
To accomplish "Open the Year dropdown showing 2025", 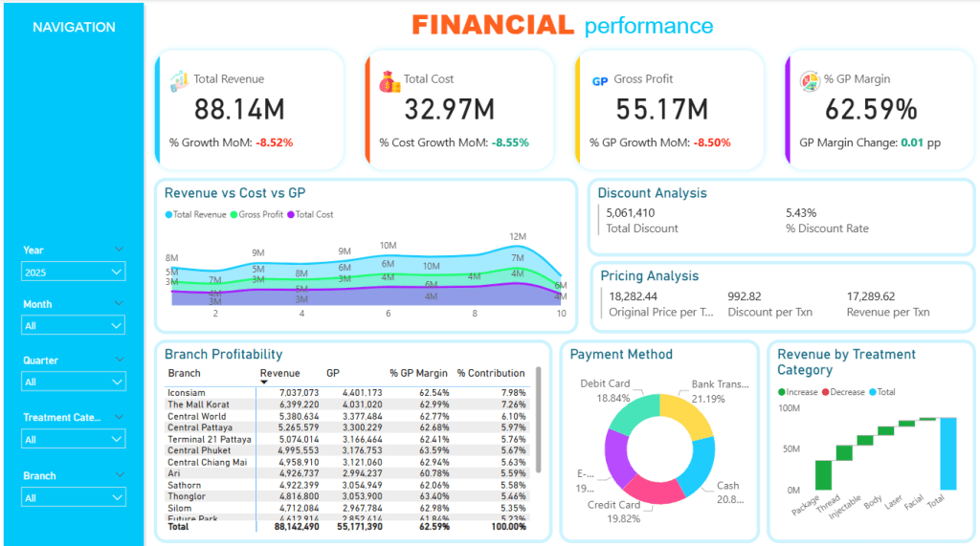I will pos(74,273).
